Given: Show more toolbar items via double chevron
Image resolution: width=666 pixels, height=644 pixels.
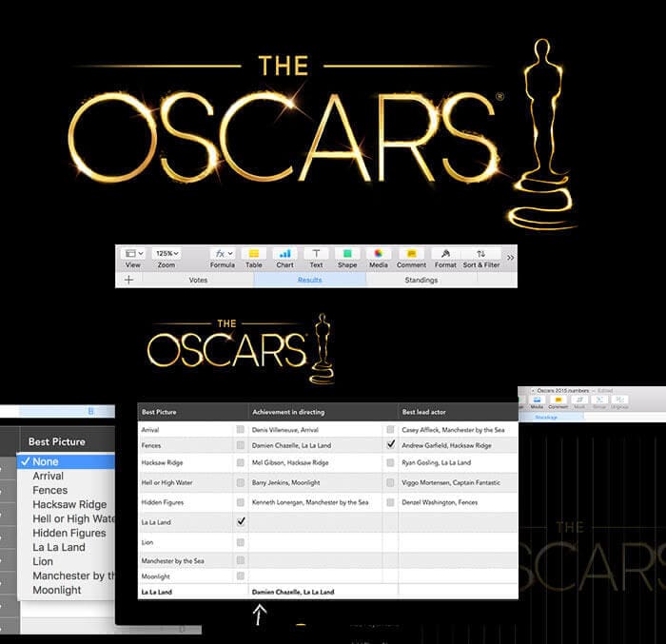Looking at the screenshot, I should click(x=510, y=258).
